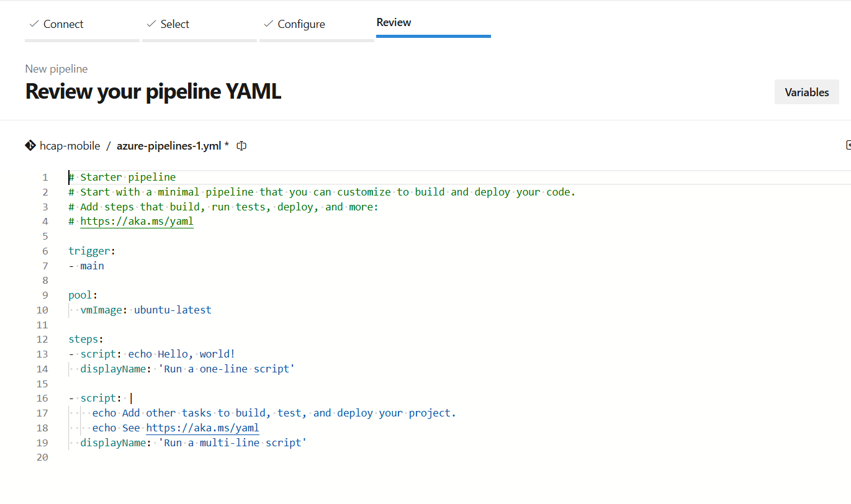Click the 'main' branch entry on line 7
This screenshot has width=851, height=504.
coord(92,266)
